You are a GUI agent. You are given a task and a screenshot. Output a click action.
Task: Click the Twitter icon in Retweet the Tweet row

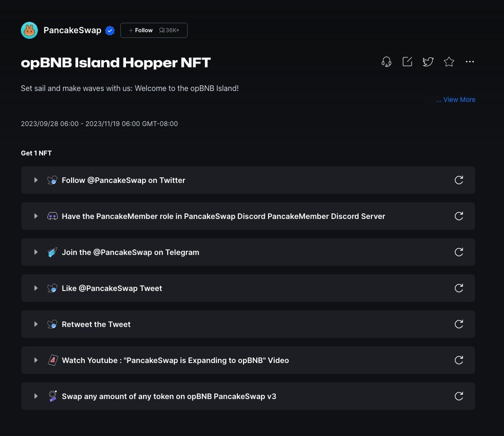(53, 324)
